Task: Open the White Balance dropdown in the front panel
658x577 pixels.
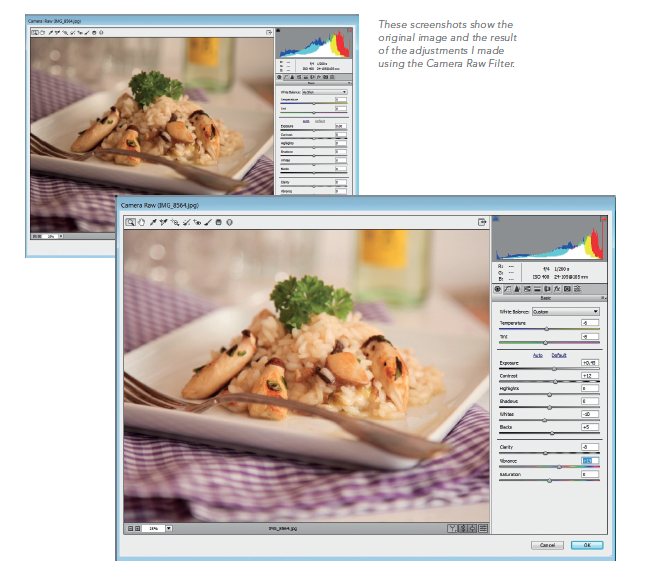Action: (564, 311)
